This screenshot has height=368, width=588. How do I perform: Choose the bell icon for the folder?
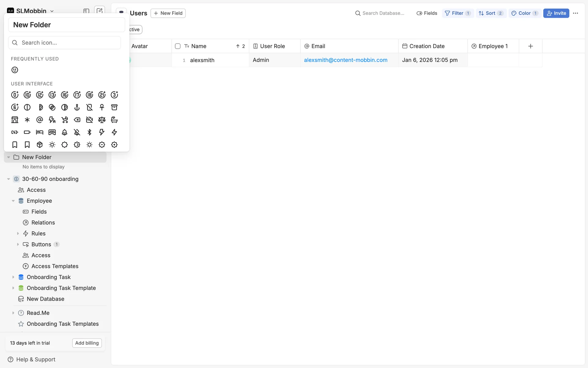click(65, 132)
